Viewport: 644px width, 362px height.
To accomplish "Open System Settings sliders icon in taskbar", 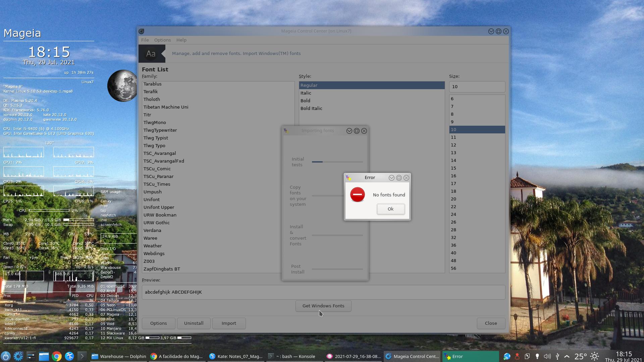I will (x=31, y=356).
